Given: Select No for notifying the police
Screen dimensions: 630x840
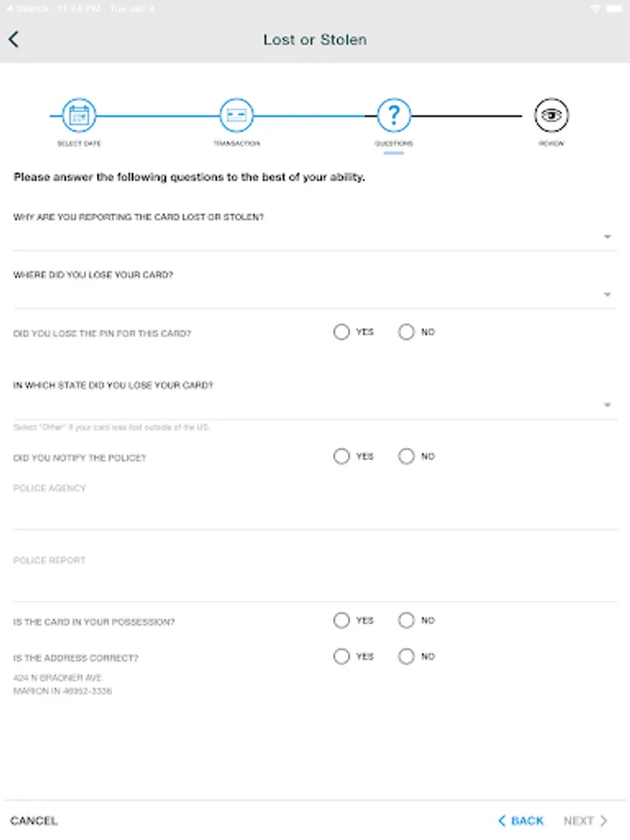Looking at the screenshot, I should (x=406, y=456).
